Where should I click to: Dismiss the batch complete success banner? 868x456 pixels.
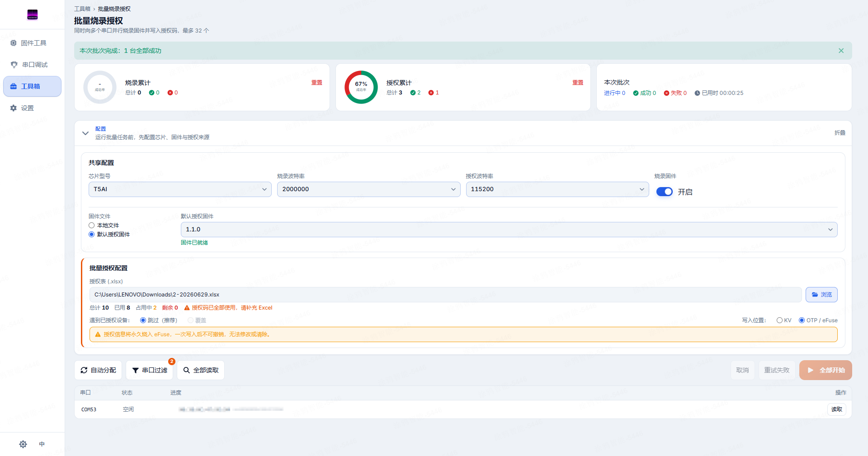[x=841, y=51]
